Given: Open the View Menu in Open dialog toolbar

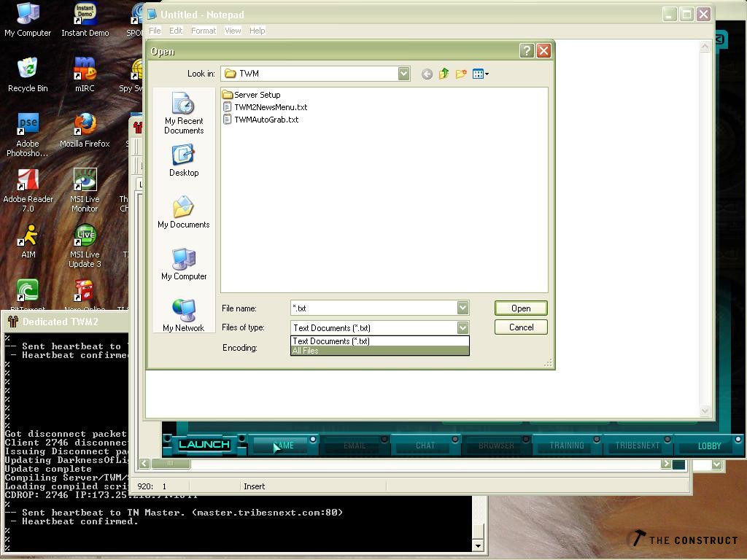Looking at the screenshot, I should point(480,74).
